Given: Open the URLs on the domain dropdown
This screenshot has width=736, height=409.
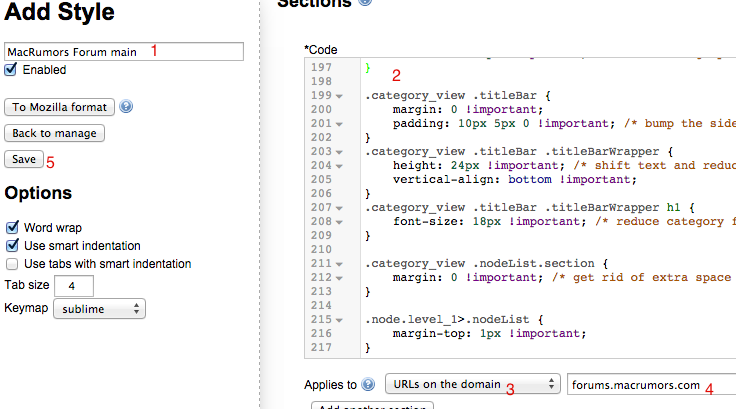Looking at the screenshot, I should tap(473, 384).
